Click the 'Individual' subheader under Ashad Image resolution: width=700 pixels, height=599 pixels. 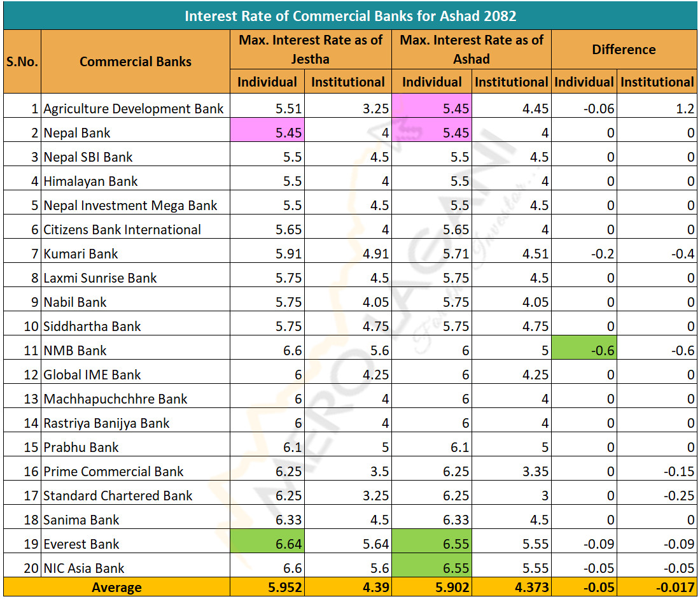tap(431, 81)
